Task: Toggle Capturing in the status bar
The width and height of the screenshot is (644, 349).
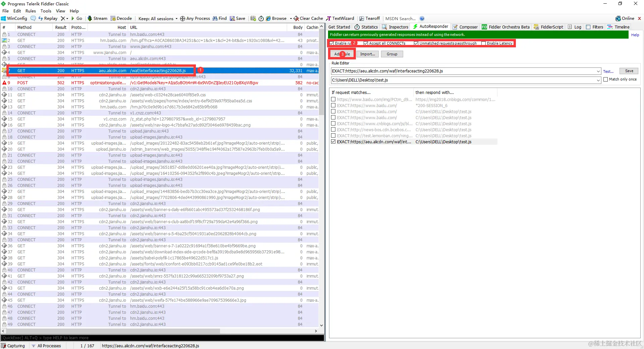Action: [13, 346]
